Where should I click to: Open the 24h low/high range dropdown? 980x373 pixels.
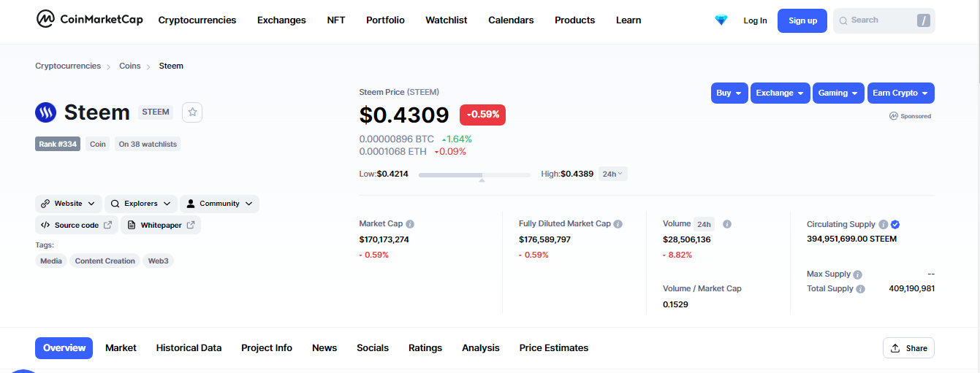pyautogui.click(x=612, y=174)
